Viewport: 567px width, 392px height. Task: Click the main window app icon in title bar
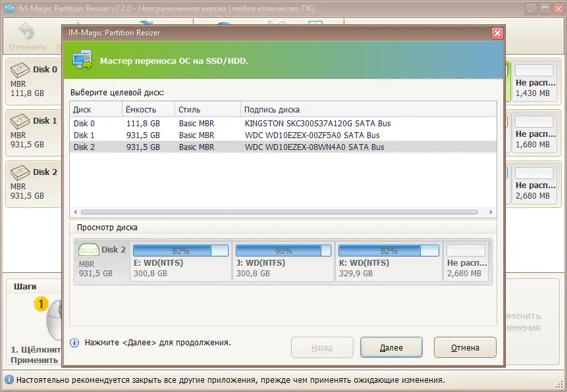[x=9, y=8]
